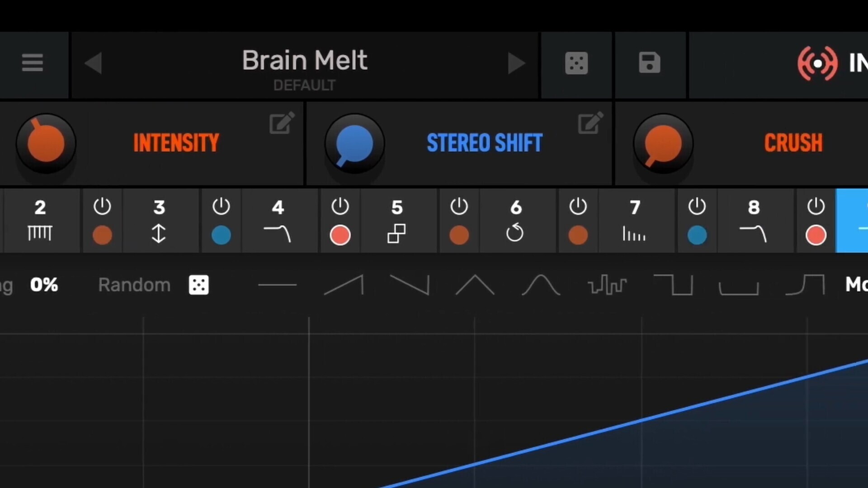Select effect slot 3 tab
The image size is (868, 488).
[159, 221]
